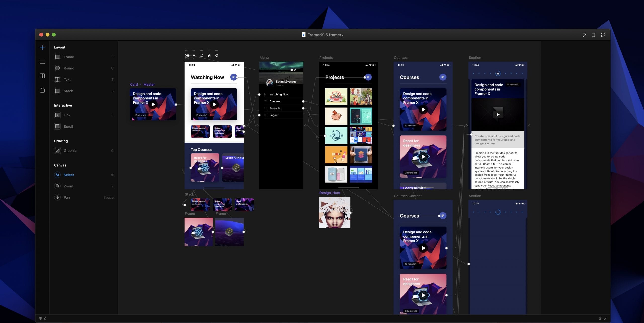Open the Components grid icon in sidebar

(42, 76)
